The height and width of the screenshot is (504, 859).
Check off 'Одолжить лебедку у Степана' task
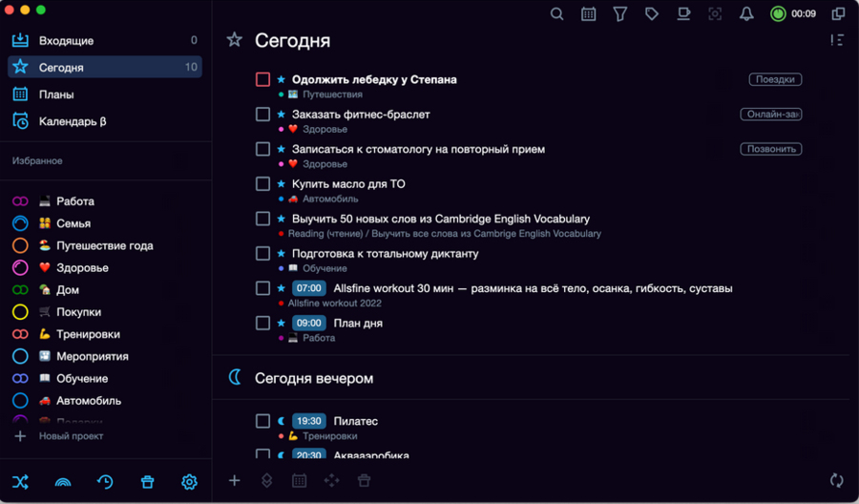[262, 80]
